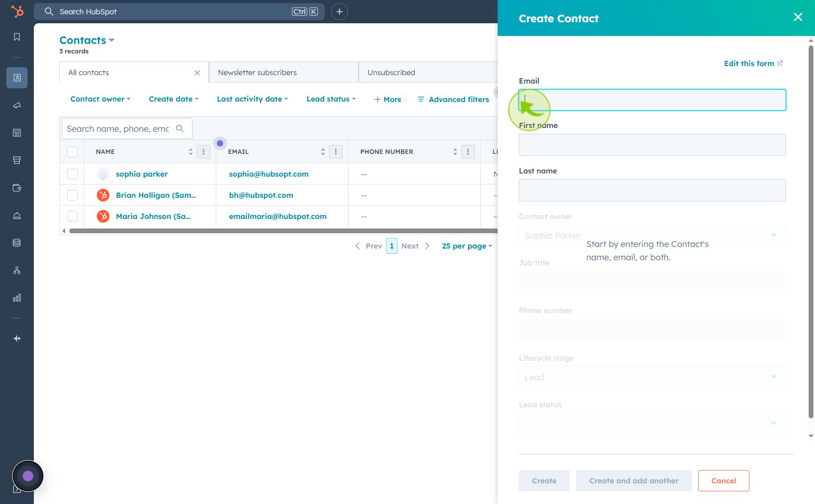The image size is (815, 504).
Task: Close the Create Contact panel
Action: (798, 17)
